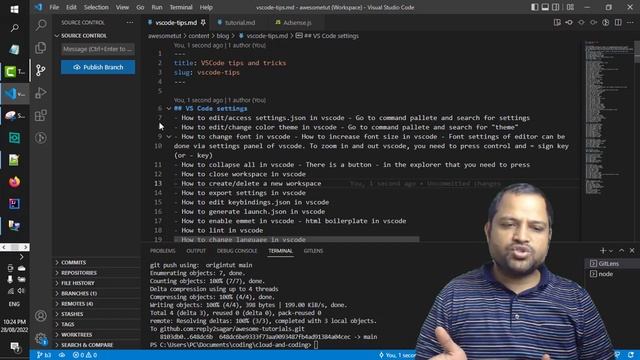Collapse the SOURCE CONTROL section
This screenshot has height=360, width=640.
97,36
